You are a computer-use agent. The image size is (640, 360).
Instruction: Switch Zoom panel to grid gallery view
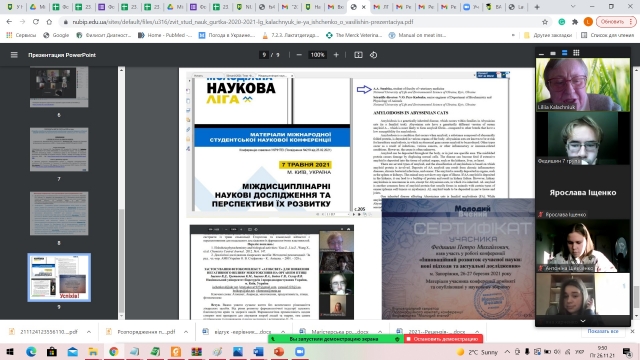click(576, 53)
